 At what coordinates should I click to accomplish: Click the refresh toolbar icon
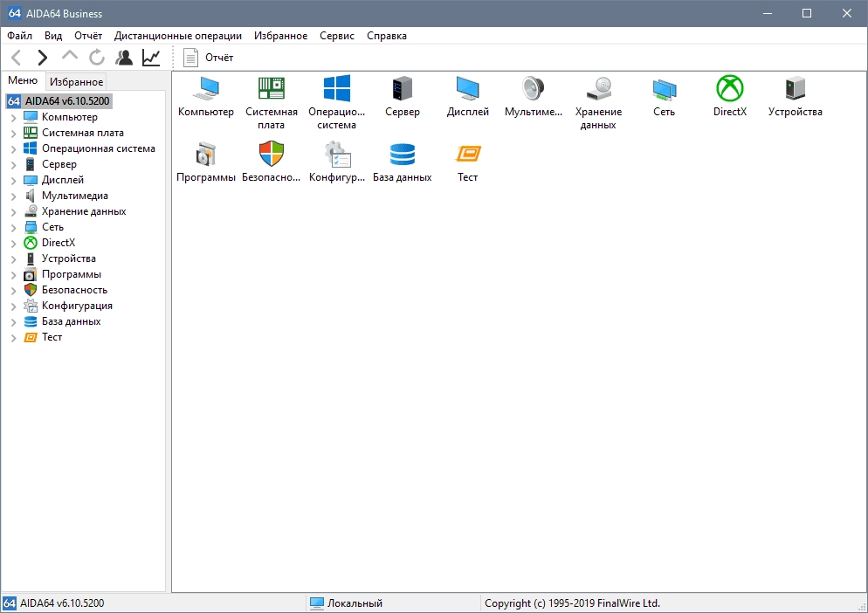[x=97, y=58]
